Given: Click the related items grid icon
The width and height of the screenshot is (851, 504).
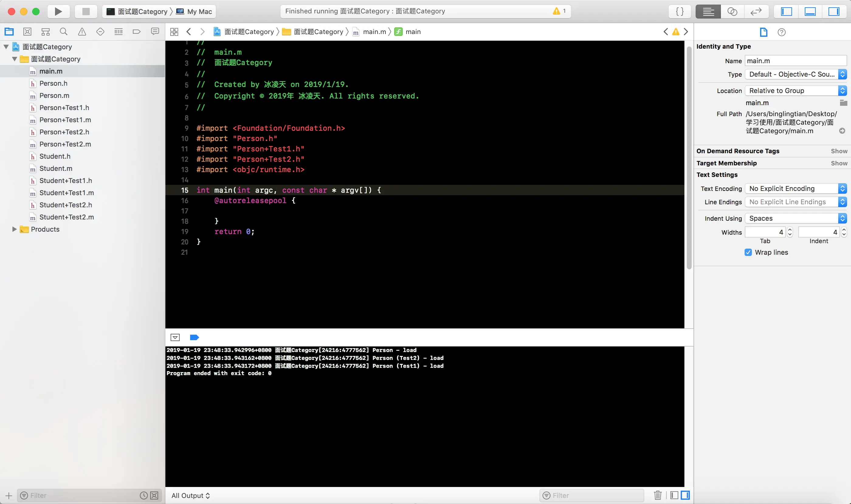Looking at the screenshot, I should coord(174,32).
